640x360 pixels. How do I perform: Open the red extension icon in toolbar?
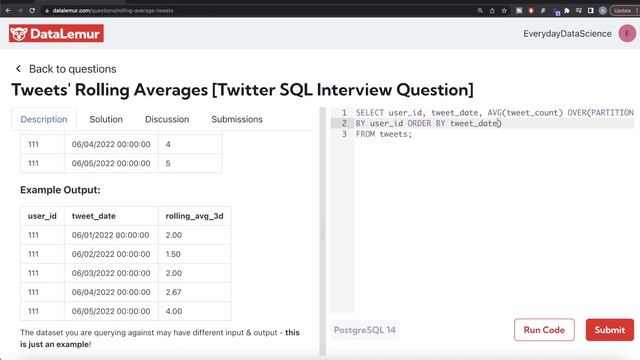click(531, 11)
